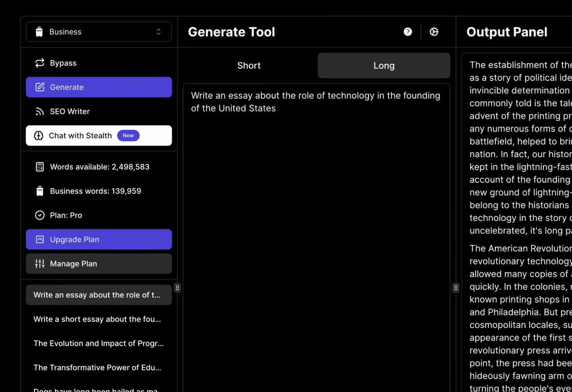Click the Upgrade Plan button
The height and width of the screenshot is (392, 572).
(99, 239)
